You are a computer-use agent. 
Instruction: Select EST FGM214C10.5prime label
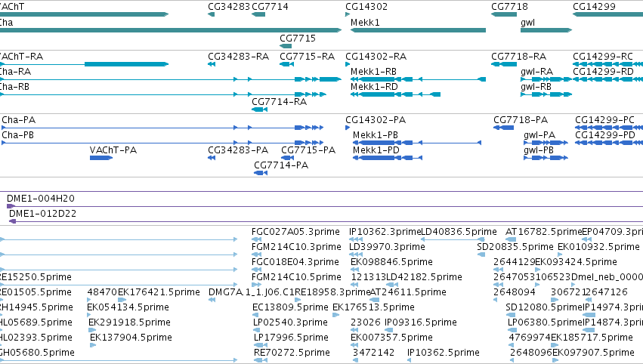[296, 277]
